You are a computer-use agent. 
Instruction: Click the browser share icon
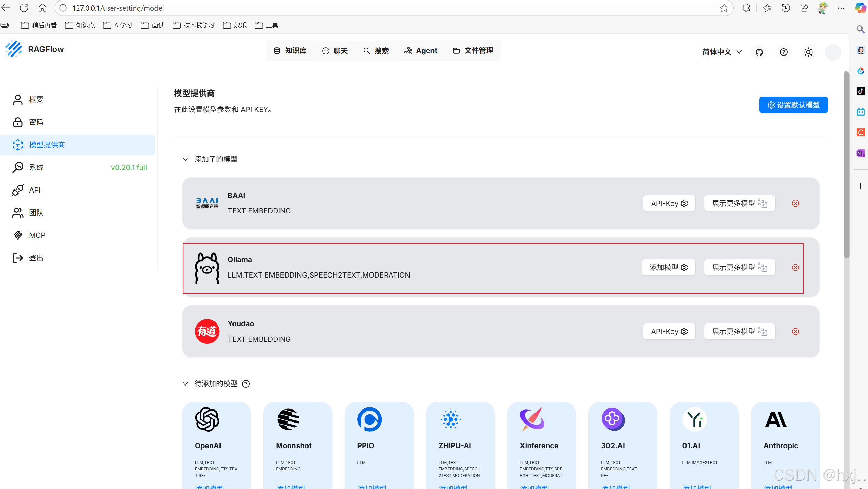click(x=804, y=8)
